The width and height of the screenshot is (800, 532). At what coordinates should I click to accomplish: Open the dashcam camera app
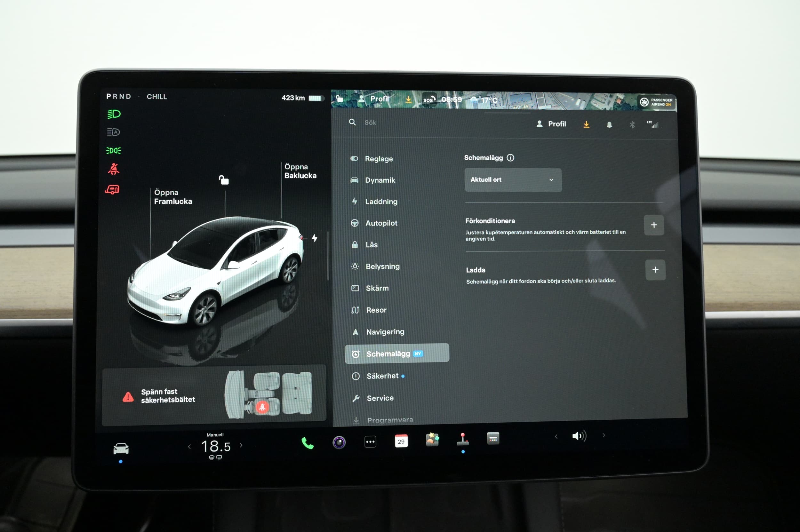tap(339, 442)
